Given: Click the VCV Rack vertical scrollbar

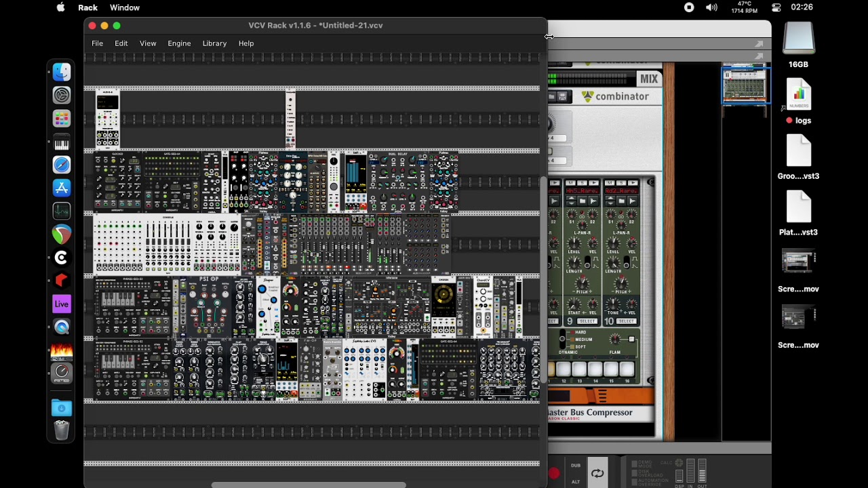Looking at the screenshot, I should [543, 279].
